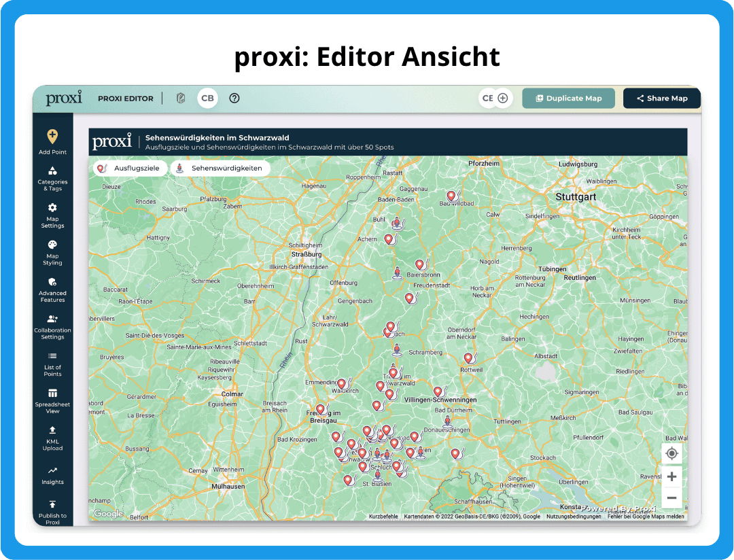Screen dimensions: 734x560
Task: Click the locate-me target icon on map
Action: pos(671,453)
